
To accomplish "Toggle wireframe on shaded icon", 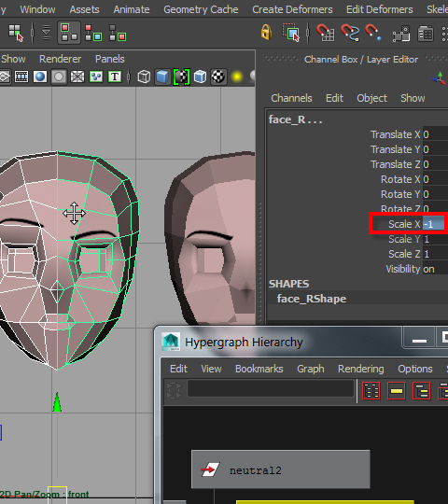I will (182, 77).
